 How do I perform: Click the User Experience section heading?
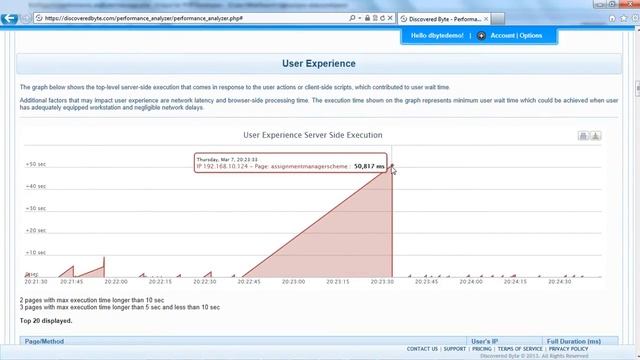pyautogui.click(x=319, y=64)
